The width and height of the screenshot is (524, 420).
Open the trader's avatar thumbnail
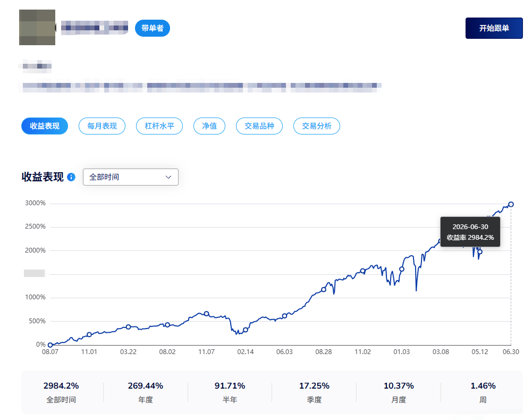(37, 28)
